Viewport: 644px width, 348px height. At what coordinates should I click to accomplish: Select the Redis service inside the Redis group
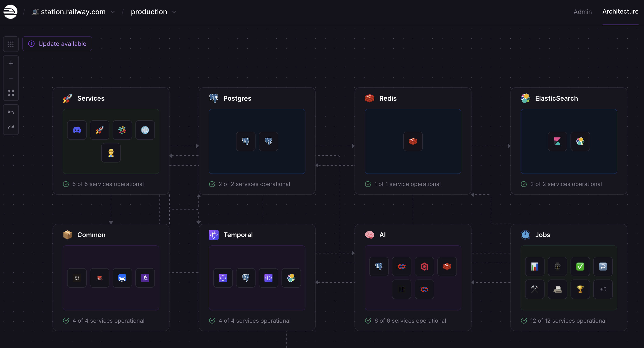click(x=413, y=141)
